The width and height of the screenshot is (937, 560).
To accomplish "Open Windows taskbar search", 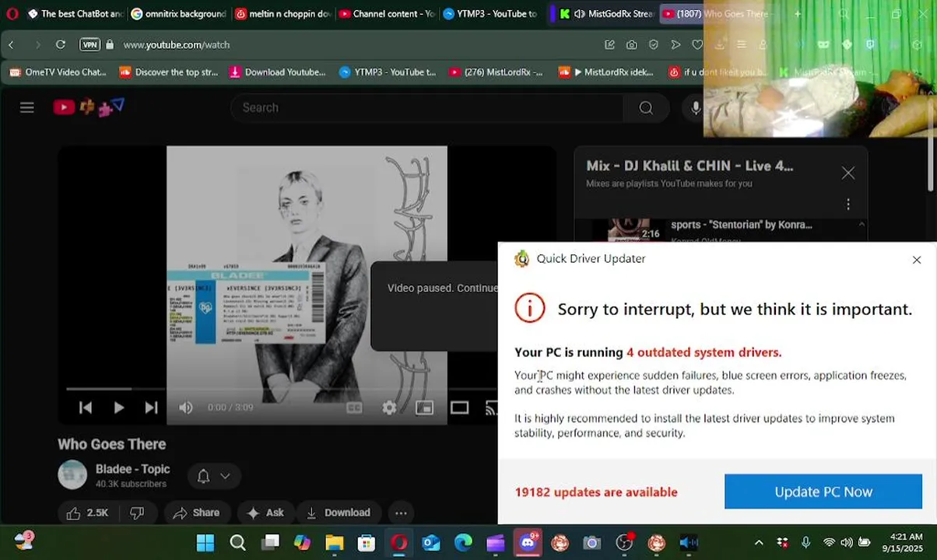I will click(238, 543).
